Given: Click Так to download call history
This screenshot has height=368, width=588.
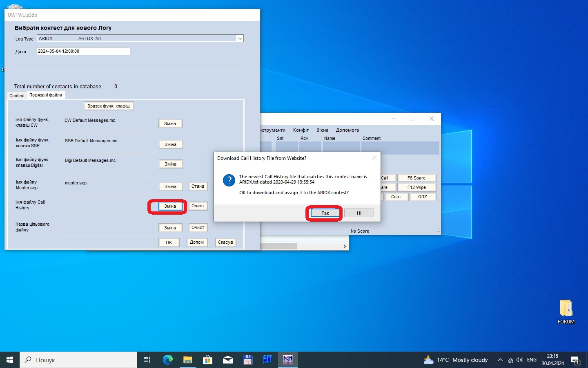Looking at the screenshot, I should (x=325, y=213).
